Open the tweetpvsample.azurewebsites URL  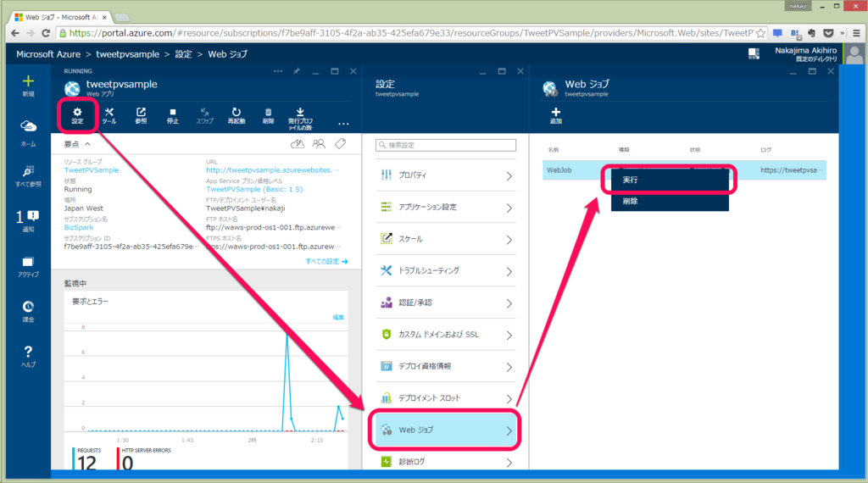tap(272, 170)
